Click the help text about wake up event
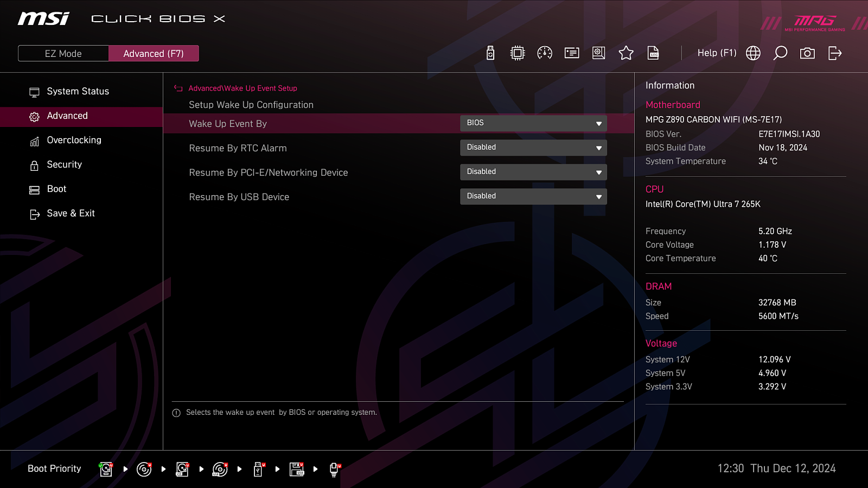The image size is (868, 488). pyautogui.click(x=281, y=413)
